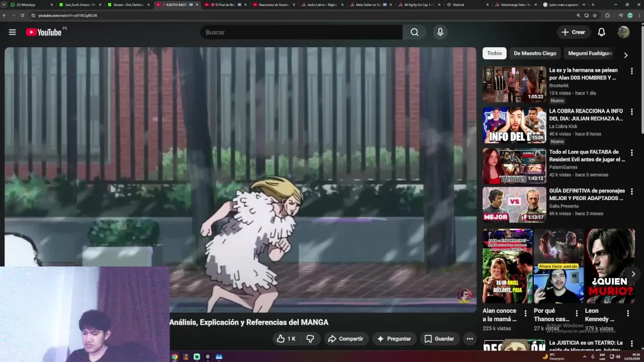
Task: Open options for 'La ex y la hermana' video
Action: tap(631, 71)
